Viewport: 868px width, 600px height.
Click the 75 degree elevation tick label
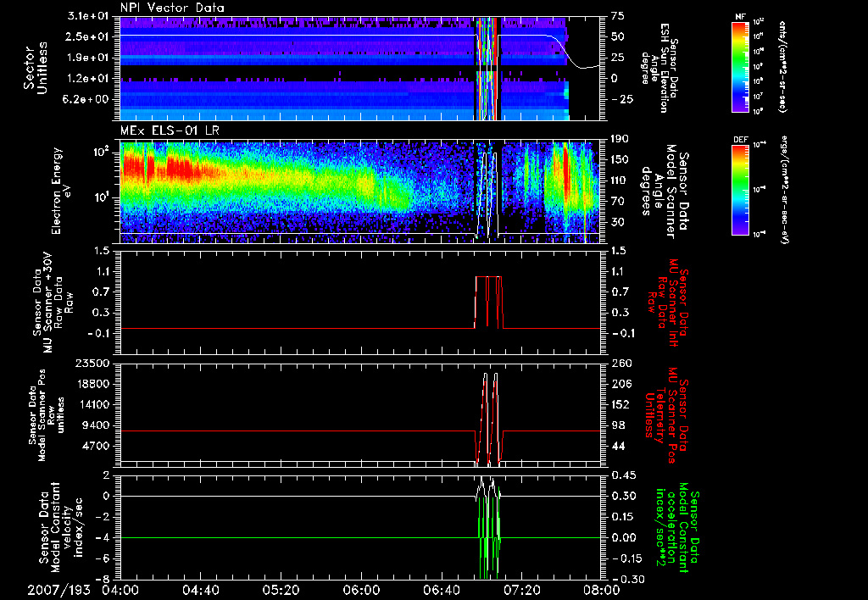click(x=617, y=16)
